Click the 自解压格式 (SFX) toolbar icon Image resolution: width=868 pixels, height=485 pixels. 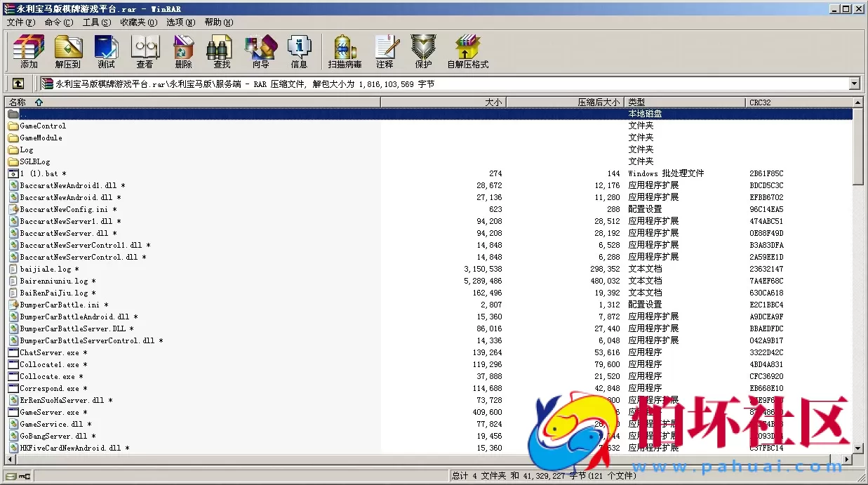467,52
